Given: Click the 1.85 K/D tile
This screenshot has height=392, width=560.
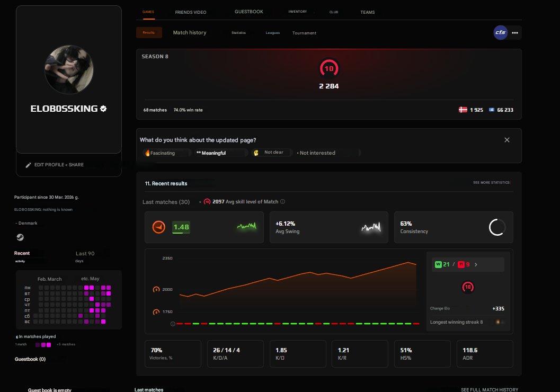Looking at the screenshot, I should coord(298,354).
